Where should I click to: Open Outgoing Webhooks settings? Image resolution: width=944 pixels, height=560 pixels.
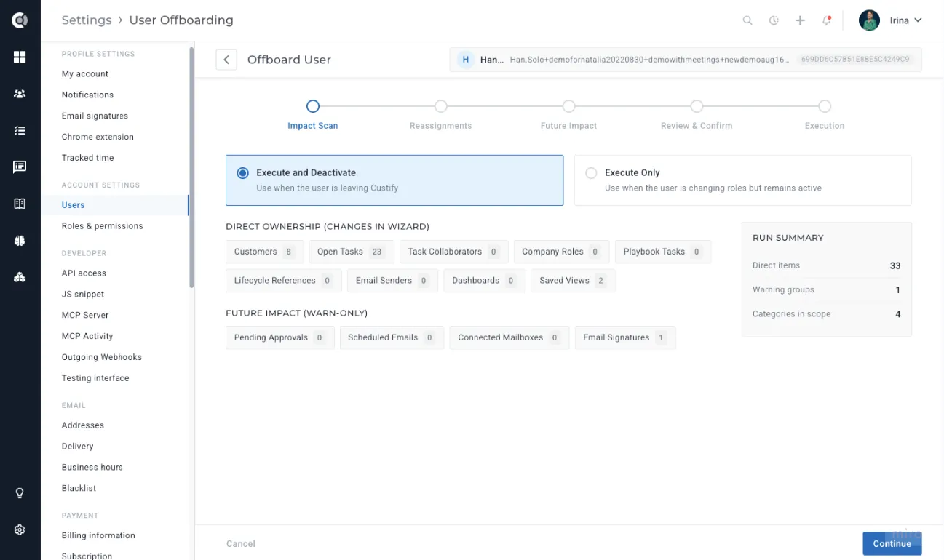(102, 357)
